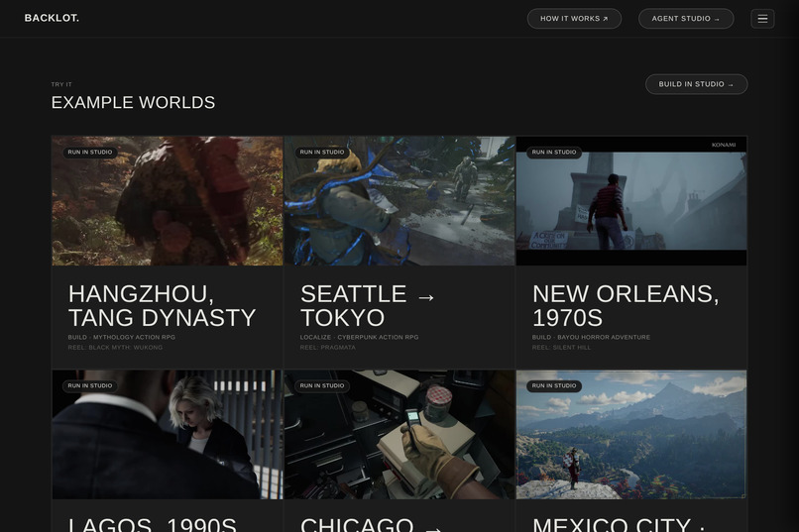The height and width of the screenshot is (532, 799).
Task: Select the SEATTLE → TOKYO title
Action: pyautogui.click(x=368, y=305)
